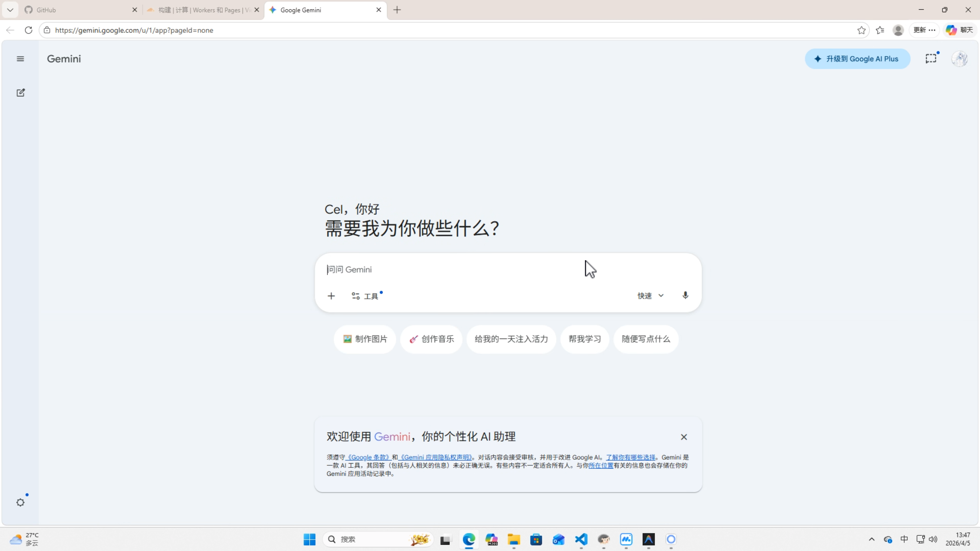Add page to favorites star icon
Image resolution: width=980 pixels, height=551 pixels.
click(x=861, y=30)
